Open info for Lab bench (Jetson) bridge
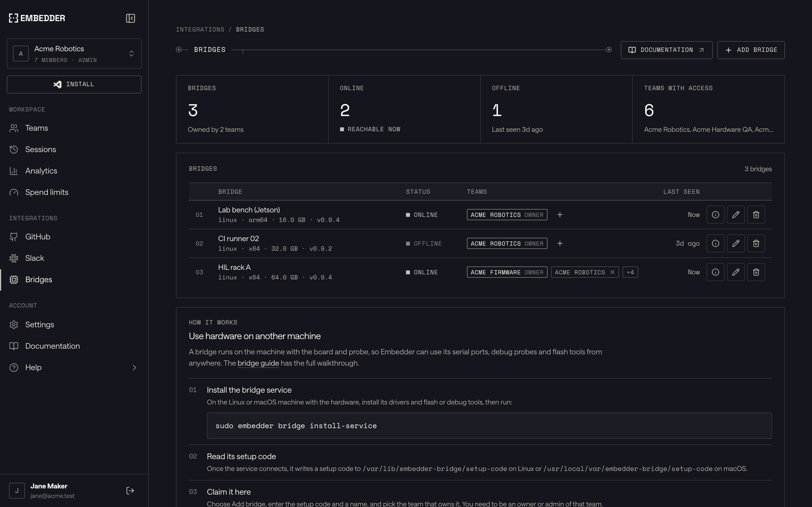The image size is (812, 507). click(x=715, y=215)
